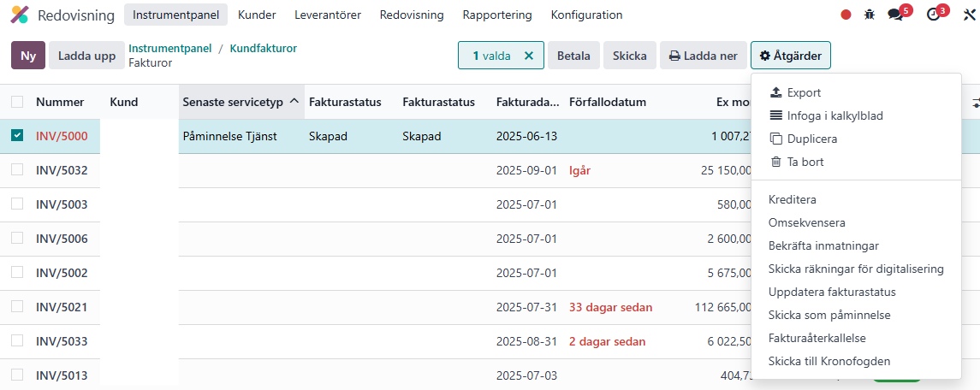Collapse the Åtgärder actions dropdown
This screenshot has height=390, width=980.
coord(790,56)
